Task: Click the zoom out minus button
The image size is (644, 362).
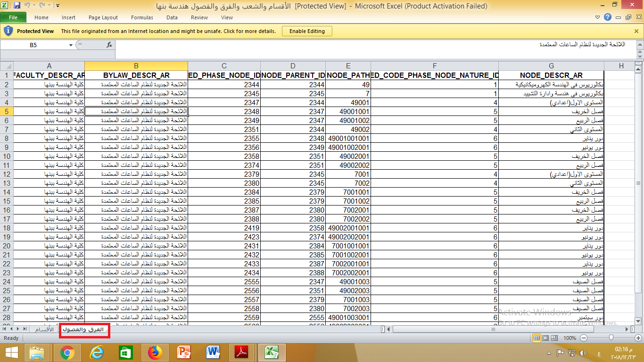Action: coord(584,338)
